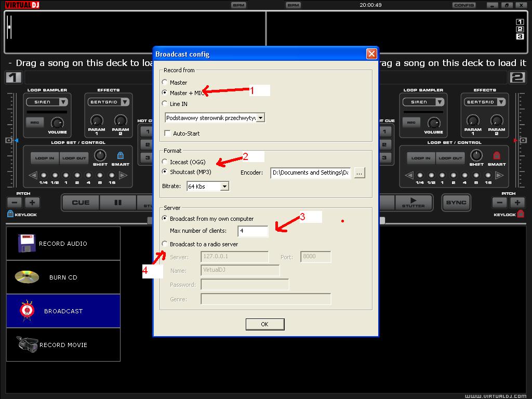Image resolution: width=532 pixels, height=399 pixels.
Task: Switch to waveform view 2
Action: click(x=520, y=29)
